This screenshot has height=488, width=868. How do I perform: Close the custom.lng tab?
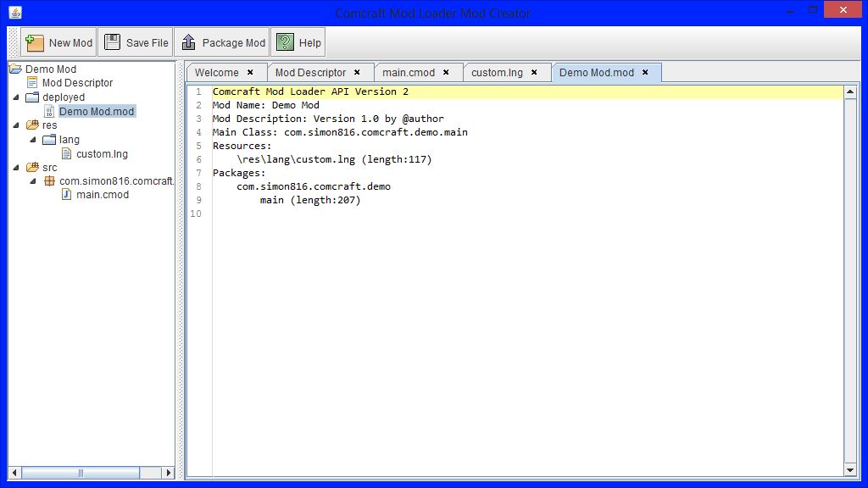pyautogui.click(x=534, y=72)
